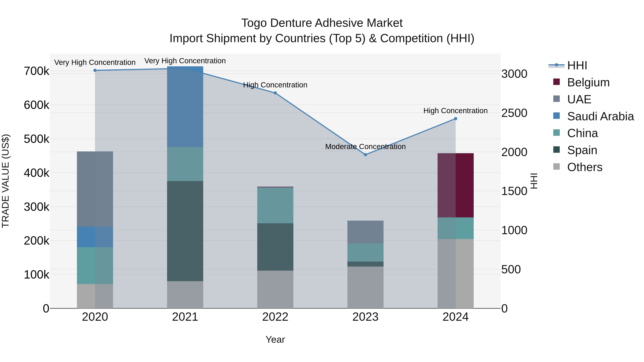
Task: Select the Others bar segment for 2023
Action: click(x=365, y=287)
